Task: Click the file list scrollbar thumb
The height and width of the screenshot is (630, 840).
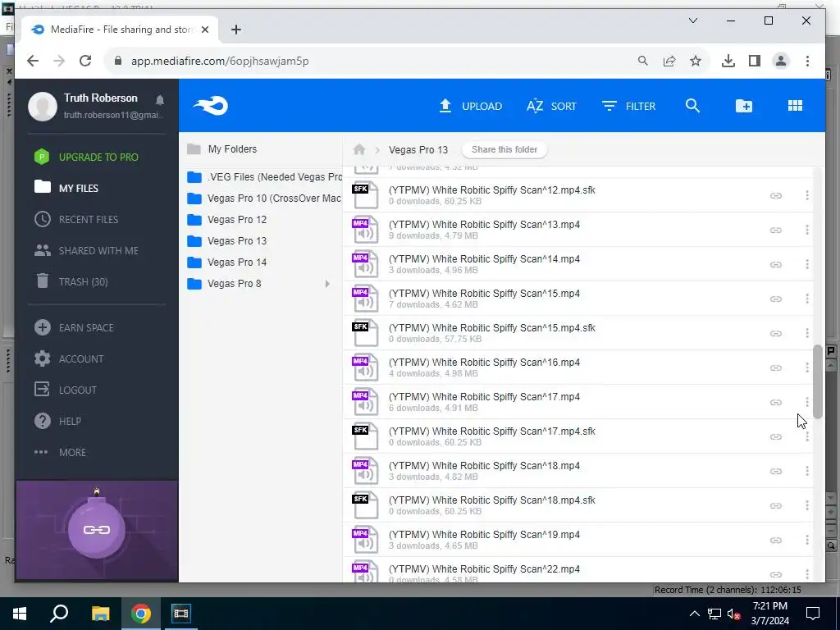Action: point(817,382)
